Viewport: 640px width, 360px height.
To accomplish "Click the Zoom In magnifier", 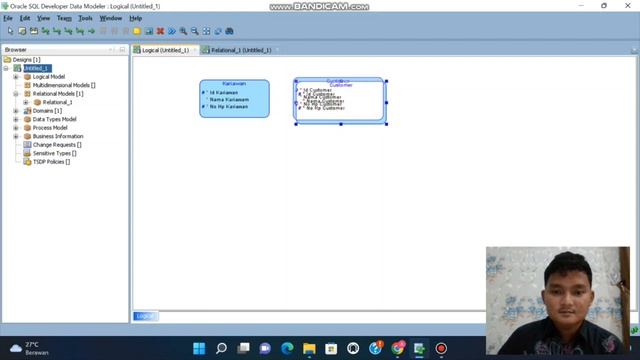I will pos(183,31).
